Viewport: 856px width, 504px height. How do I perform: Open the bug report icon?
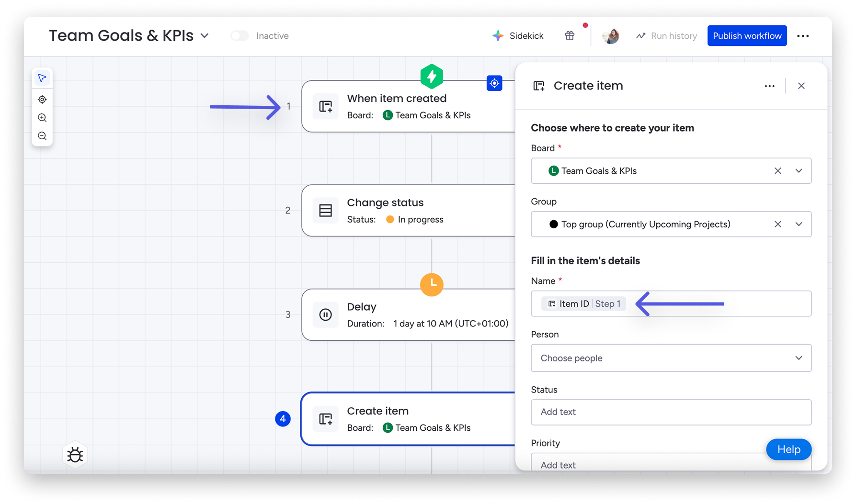point(75,455)
